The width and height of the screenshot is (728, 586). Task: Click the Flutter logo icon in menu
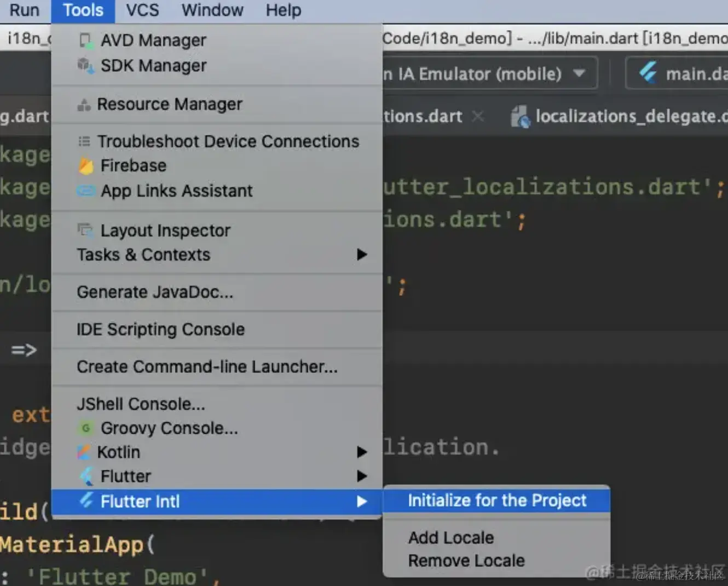click(x=86, y=476)
